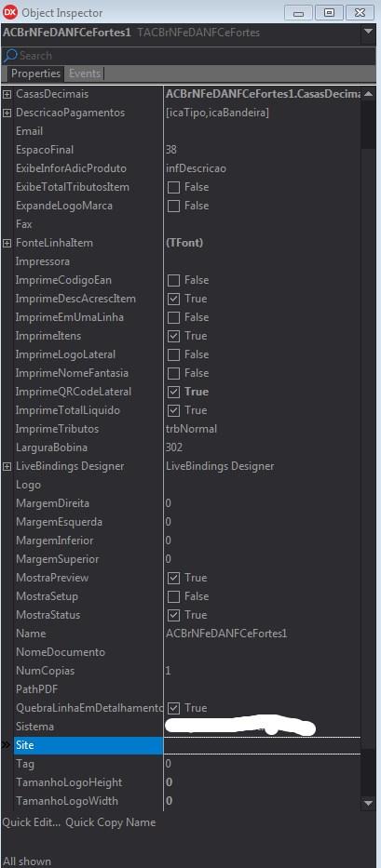Click the Quick Copy Name link
This screenshot has height=868, width=381.
coord(111,822)
